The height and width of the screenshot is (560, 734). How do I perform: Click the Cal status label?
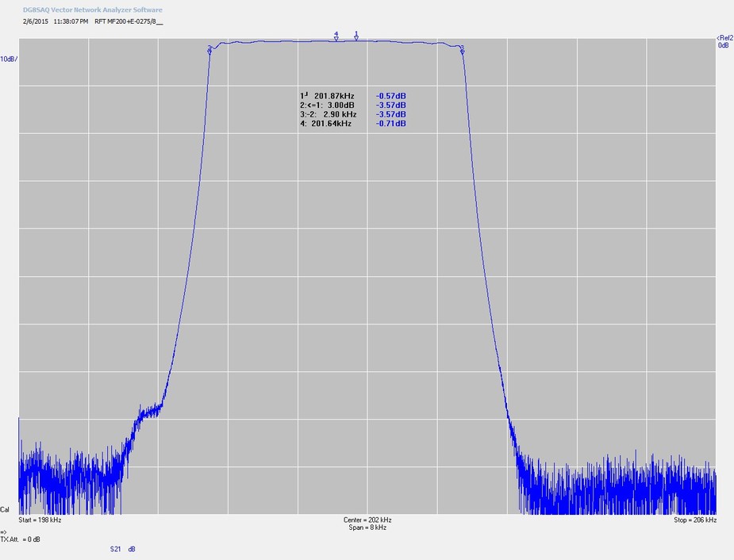pos(5,509)
